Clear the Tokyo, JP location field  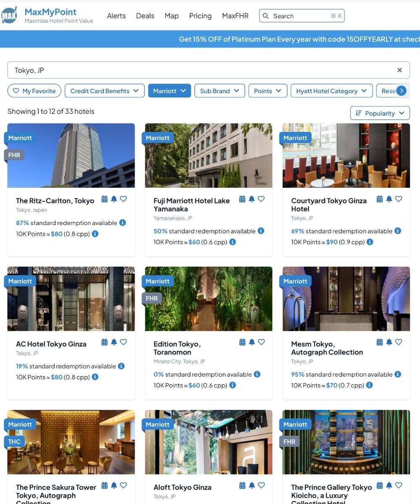(x=400, y=70)
